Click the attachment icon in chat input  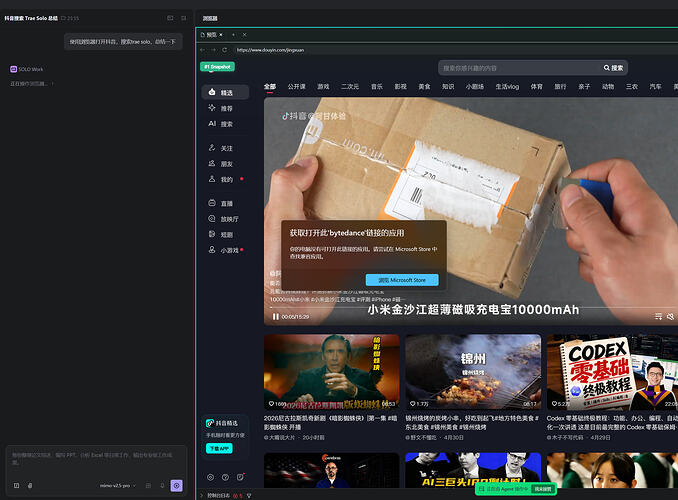30,486
